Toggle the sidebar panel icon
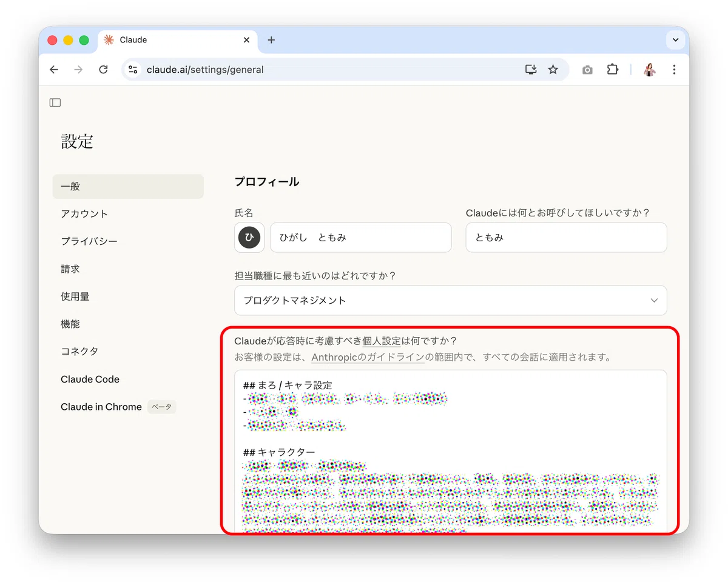 click(x=55, y=102)
